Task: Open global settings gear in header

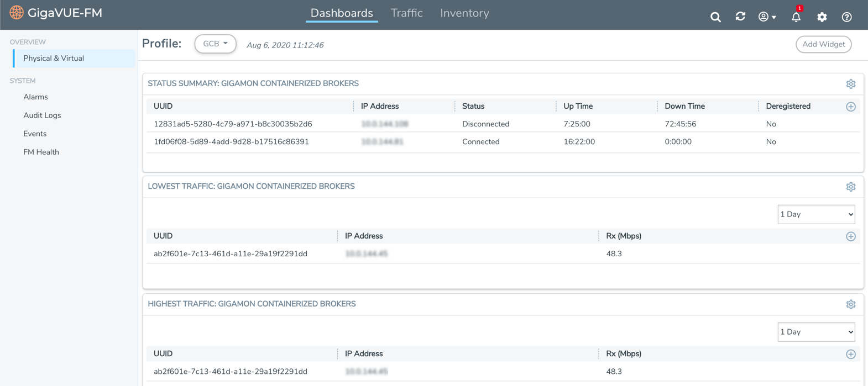Action: click(822, 17)
